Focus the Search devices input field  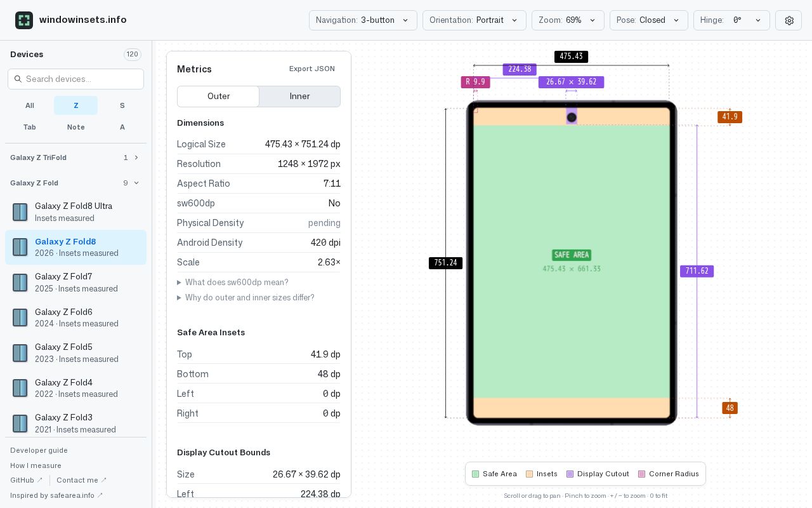pos(75,79)
